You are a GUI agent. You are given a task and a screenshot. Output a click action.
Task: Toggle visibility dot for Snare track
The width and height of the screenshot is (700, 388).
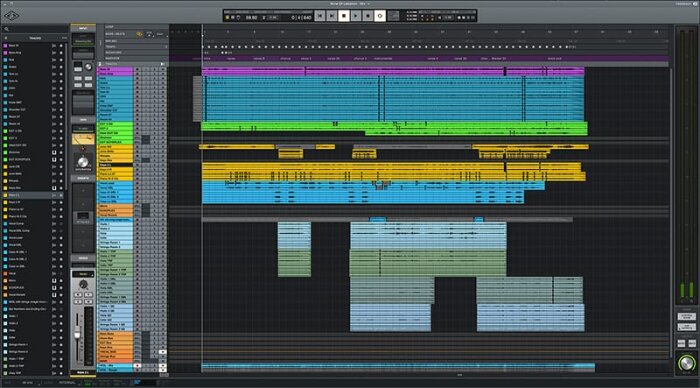pos(61,67)
